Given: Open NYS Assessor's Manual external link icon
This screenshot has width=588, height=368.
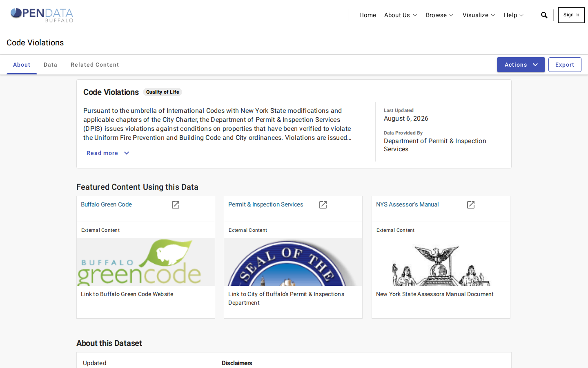Looking at the screenshot, I should pos(471,205).
